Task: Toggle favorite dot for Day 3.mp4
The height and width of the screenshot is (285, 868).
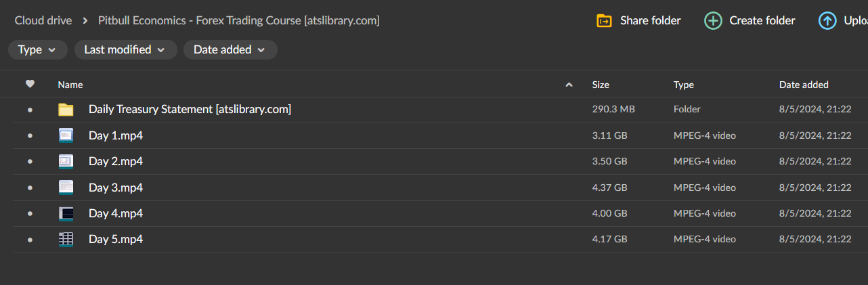Action: (x=30, y=188)
